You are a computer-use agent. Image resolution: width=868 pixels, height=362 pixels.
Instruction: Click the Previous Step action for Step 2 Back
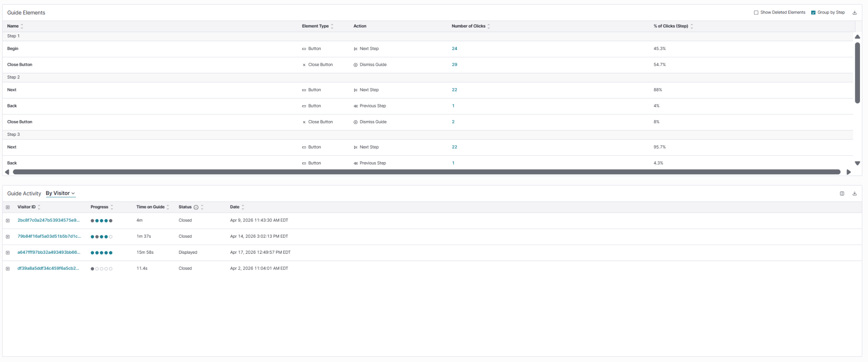[x=370, y=106]
